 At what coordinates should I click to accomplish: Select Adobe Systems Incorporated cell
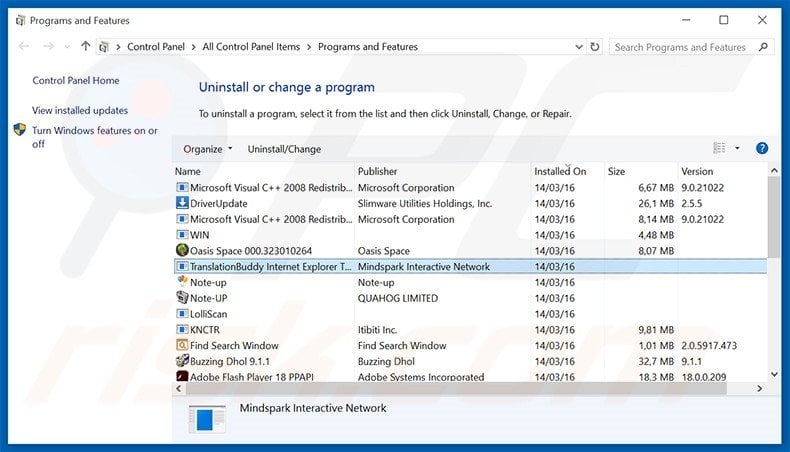coord(421,376)
